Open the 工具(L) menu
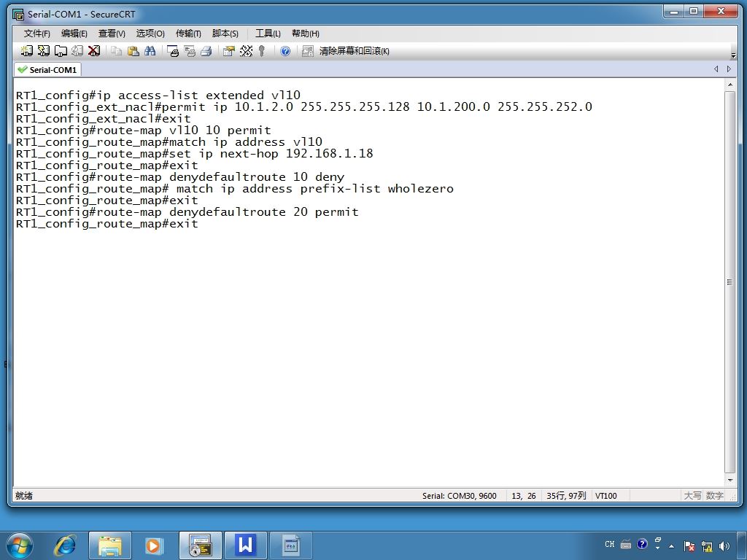Screen dimensions: 747x560 click(x=268, y=34)
